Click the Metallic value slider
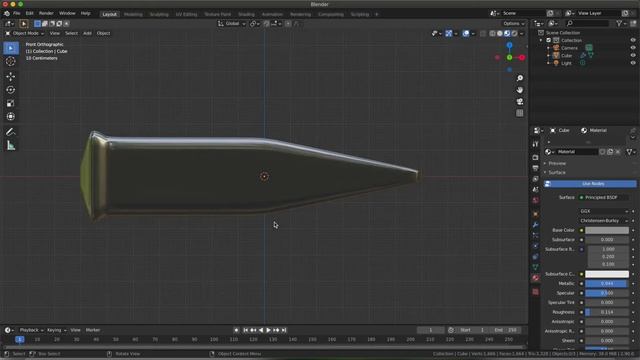 point(607,284)
